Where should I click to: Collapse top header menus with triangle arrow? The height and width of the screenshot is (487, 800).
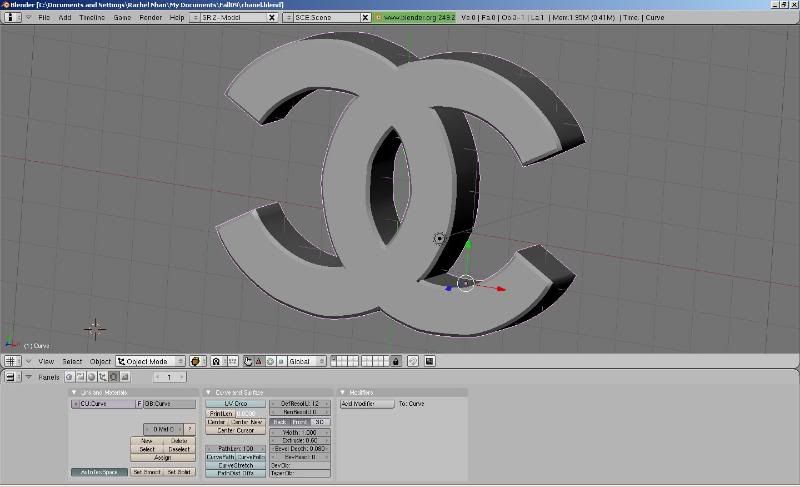click(29, 17)
